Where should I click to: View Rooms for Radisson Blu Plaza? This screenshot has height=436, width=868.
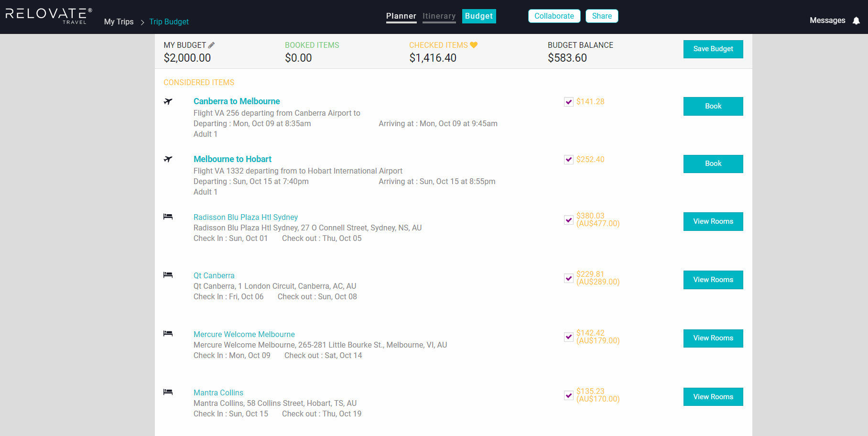(713, 221)
